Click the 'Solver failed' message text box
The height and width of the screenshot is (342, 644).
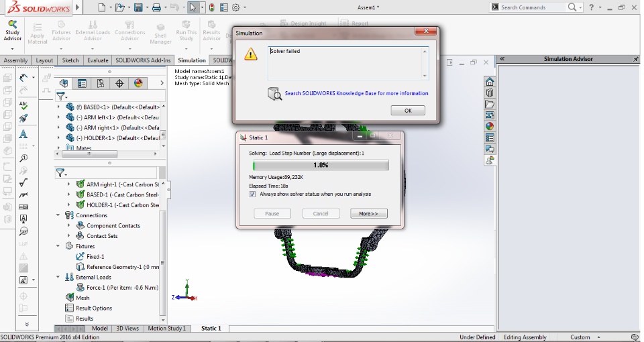tap(348, 63)
